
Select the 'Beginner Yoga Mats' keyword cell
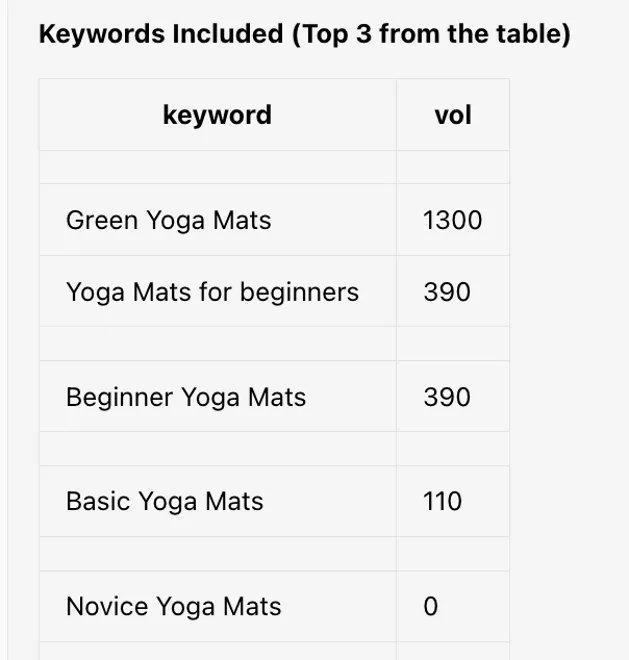pos(186,397)
